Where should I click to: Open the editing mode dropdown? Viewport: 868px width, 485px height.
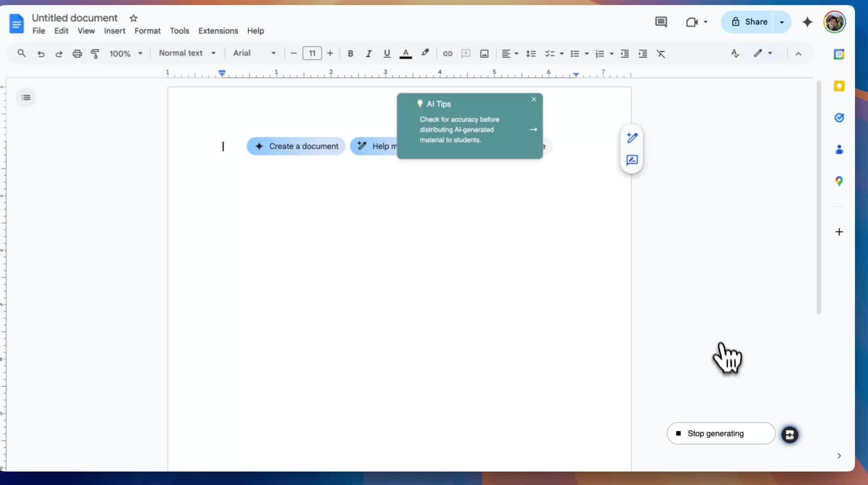(x=763, y=53)
